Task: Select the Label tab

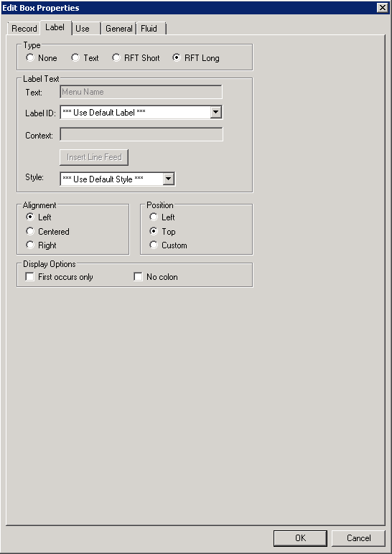Action: 55,27
